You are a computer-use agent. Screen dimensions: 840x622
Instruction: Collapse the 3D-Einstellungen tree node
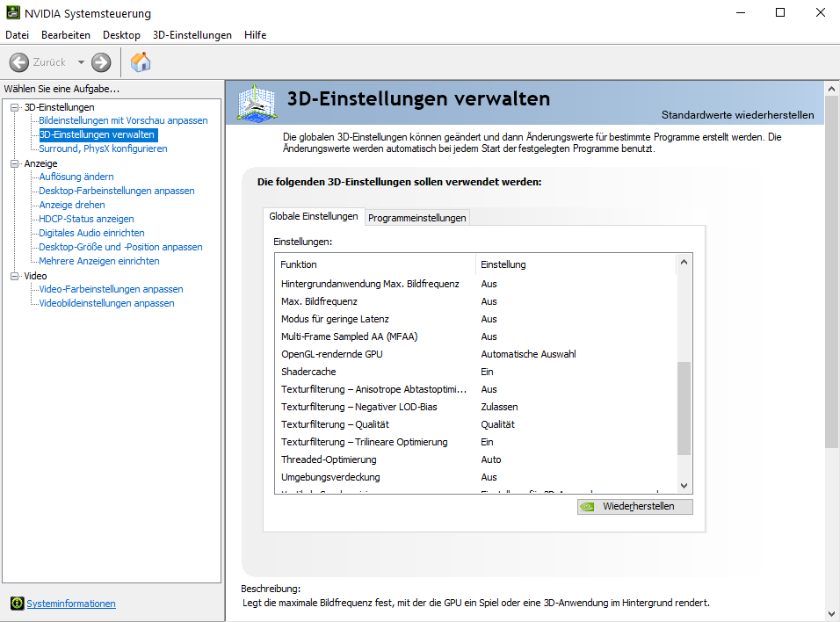click(x=15, y=107)
